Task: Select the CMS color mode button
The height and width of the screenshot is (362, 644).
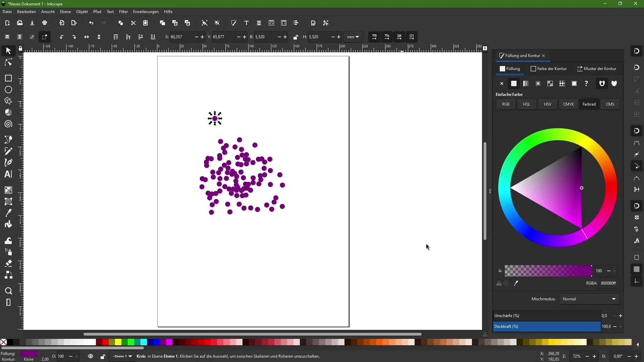Action: (610, 104)
